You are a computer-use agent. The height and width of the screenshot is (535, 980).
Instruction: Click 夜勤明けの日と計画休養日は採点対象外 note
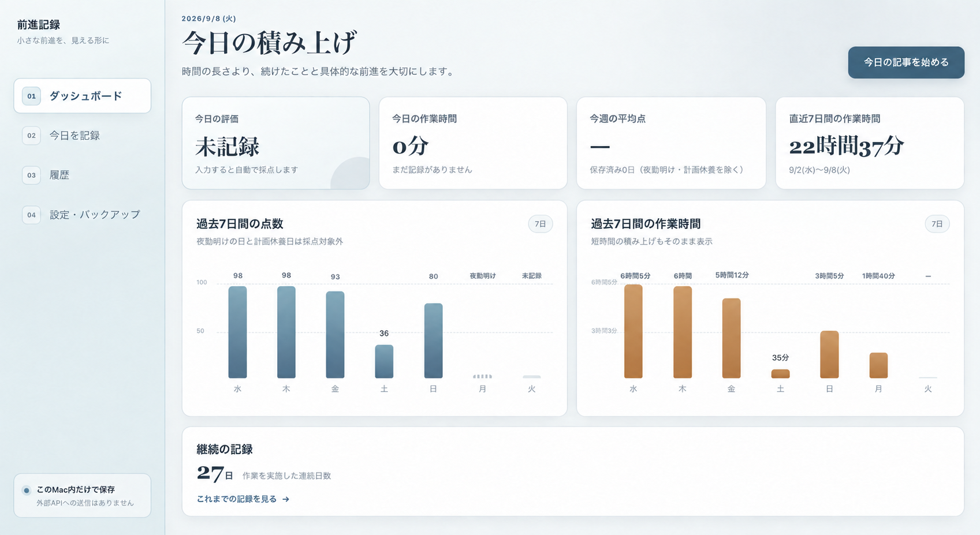(x=270, y=241)
